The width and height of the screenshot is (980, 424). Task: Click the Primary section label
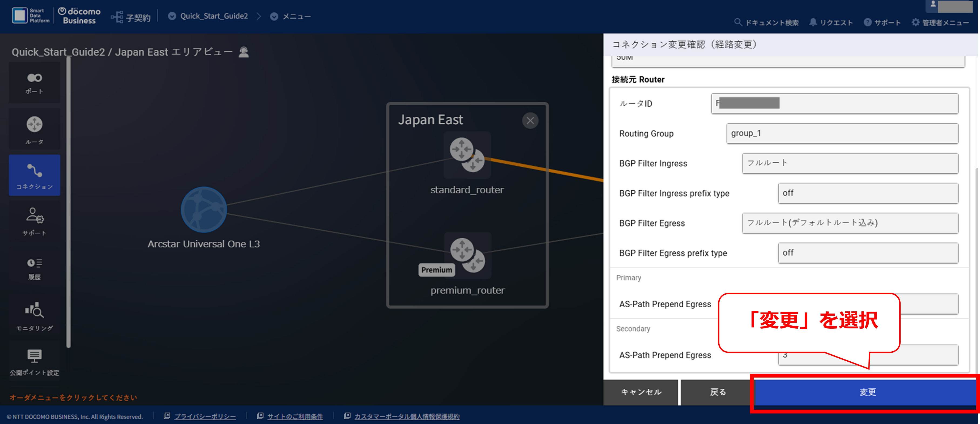click(628, 278)
